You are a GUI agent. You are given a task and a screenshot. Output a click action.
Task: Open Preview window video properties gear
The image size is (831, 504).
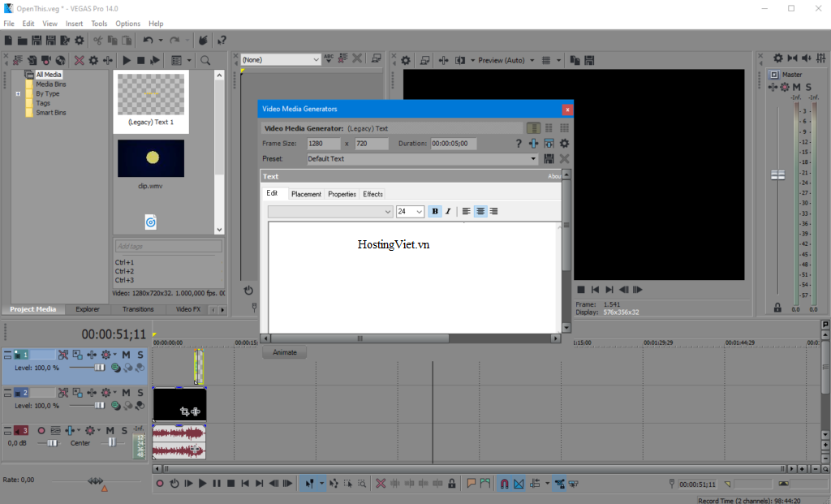click(406, 60)
